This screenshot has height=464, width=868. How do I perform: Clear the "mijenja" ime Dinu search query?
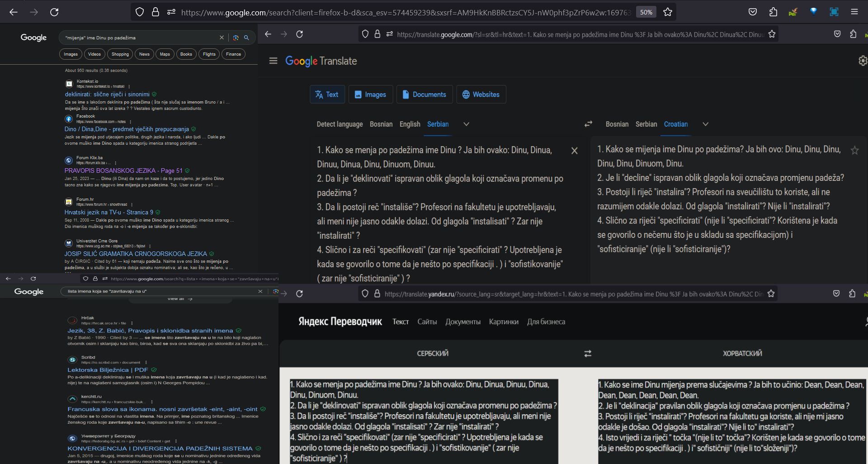point(222,38)
